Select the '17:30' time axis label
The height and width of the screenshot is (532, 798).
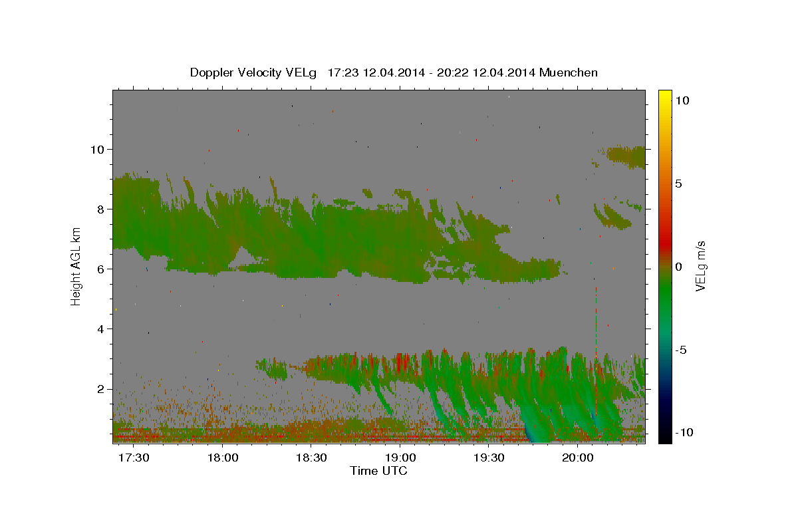pos(134,458)
